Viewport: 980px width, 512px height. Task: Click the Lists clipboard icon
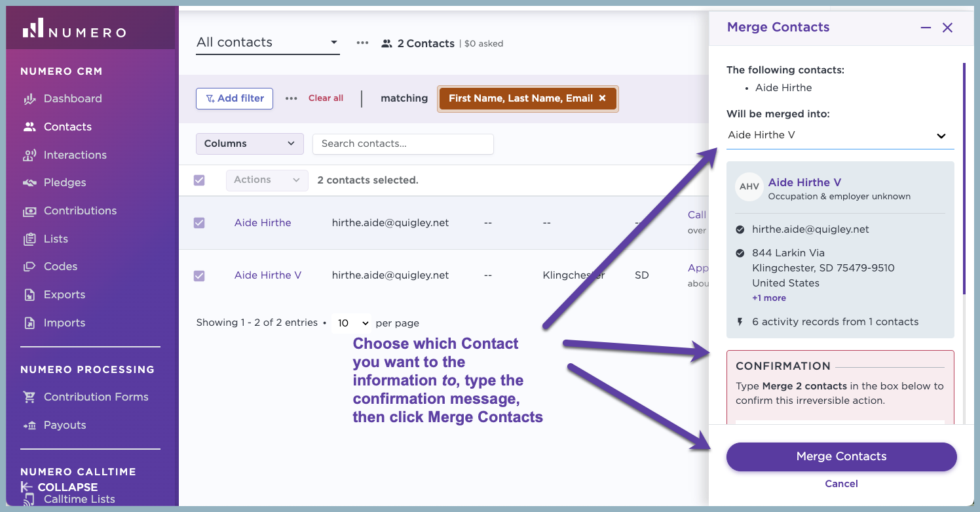[29, 239]
